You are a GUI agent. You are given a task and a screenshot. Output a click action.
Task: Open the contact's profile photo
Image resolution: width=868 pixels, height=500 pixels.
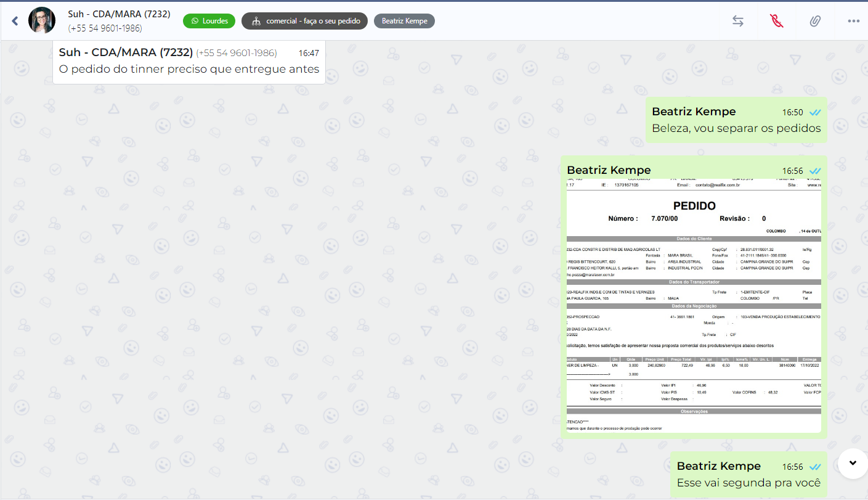click(42, 20)
